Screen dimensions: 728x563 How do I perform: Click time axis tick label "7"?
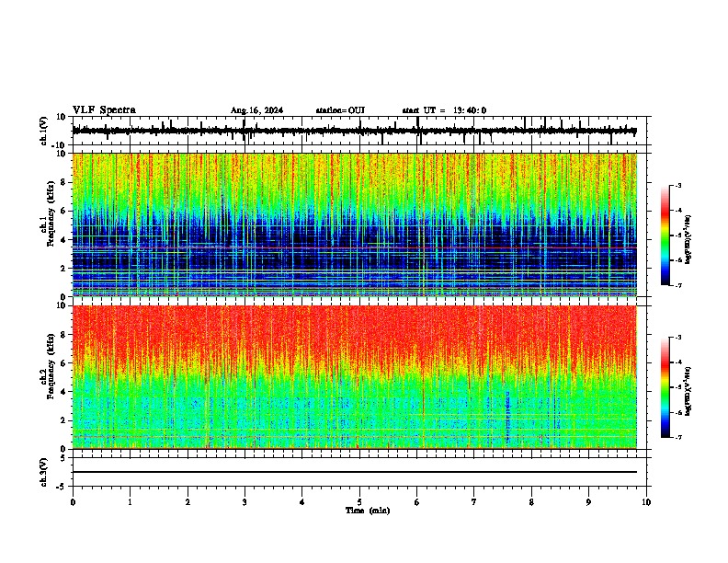coord(474,502)
